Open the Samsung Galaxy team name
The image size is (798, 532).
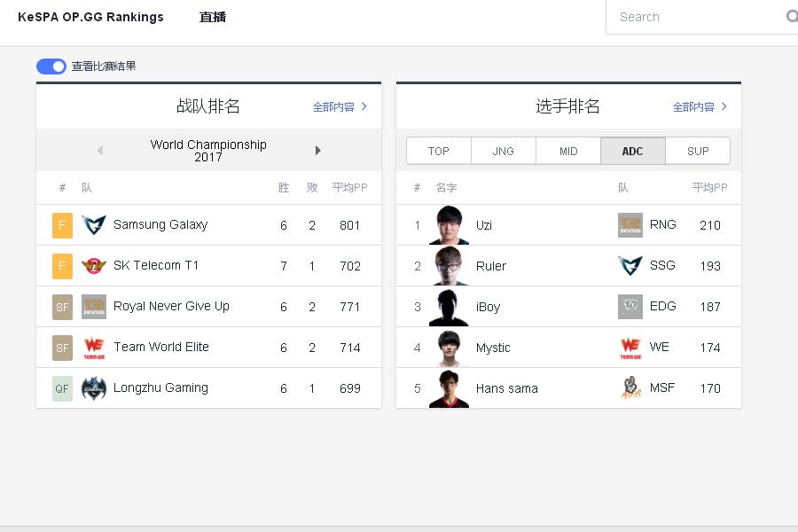(x=160, y=224)
